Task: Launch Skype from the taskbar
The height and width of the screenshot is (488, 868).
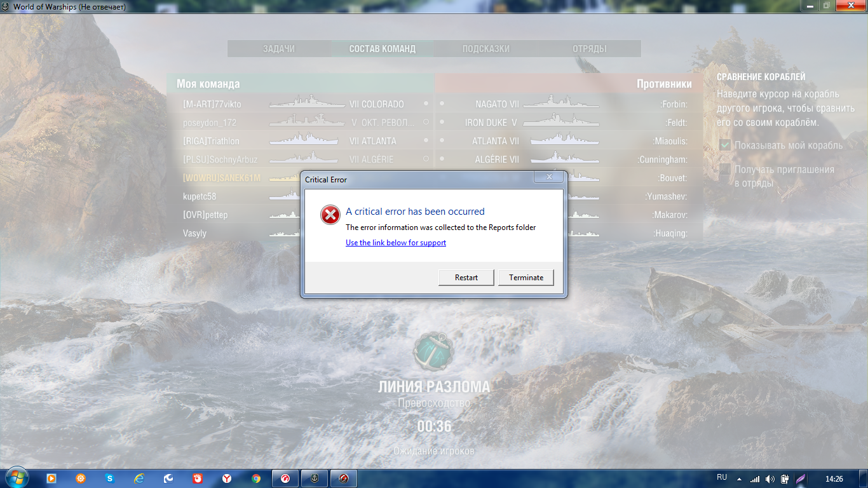Action: click(109, 478)
